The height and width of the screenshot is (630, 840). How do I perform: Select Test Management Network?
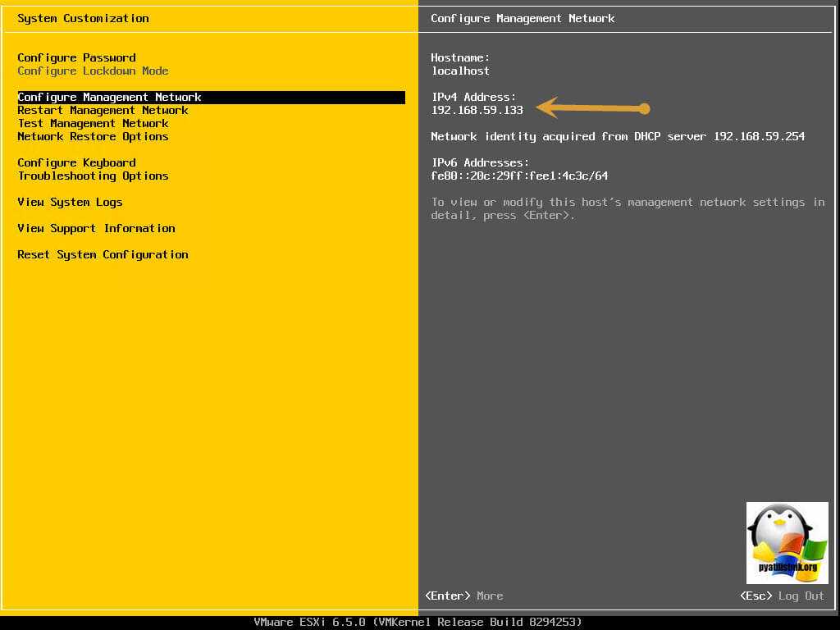[93, 123]
